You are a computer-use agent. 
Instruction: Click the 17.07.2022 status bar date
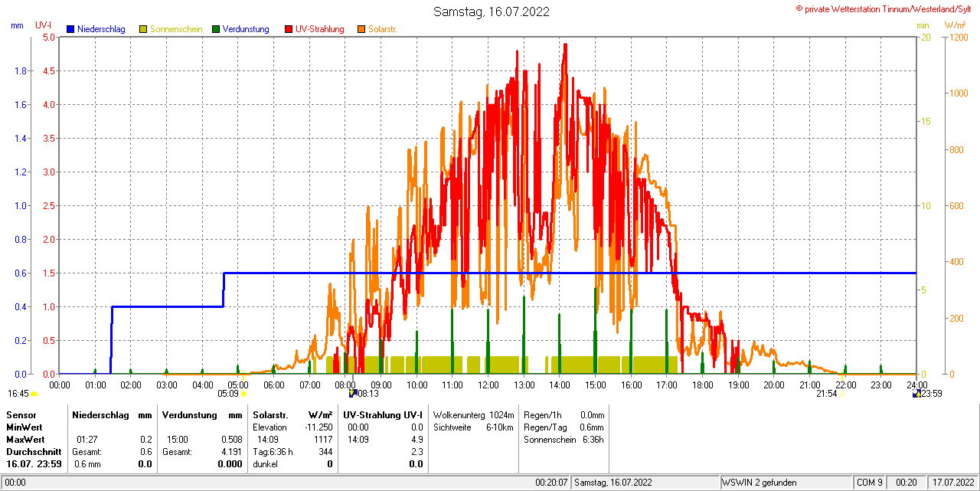click(x=952, y=483)
